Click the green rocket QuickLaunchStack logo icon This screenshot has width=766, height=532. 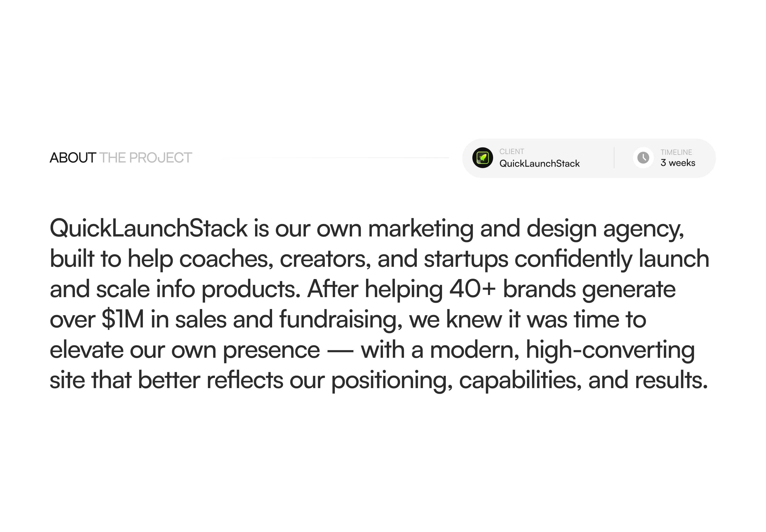point(482,158)
